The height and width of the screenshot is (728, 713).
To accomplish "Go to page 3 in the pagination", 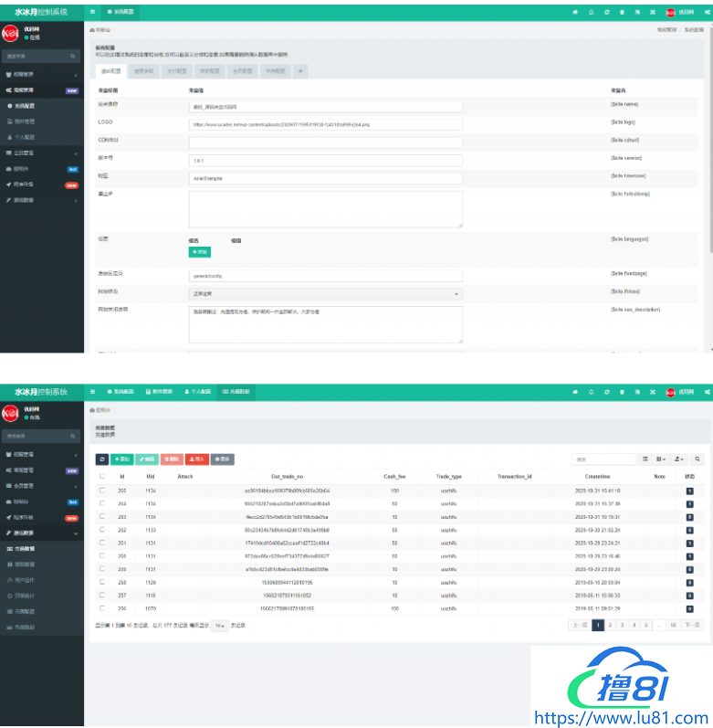I will (x=624, y=625).
